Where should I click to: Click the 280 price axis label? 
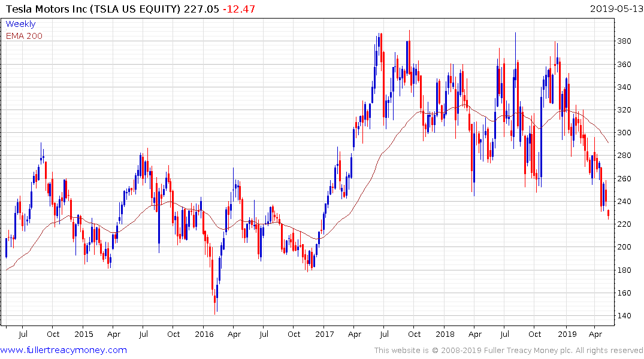[x=624, y=156]
